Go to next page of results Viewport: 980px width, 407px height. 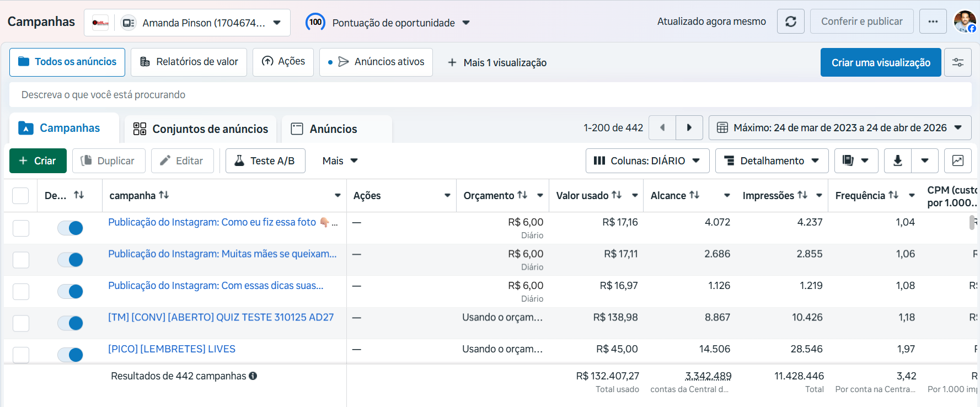[x=689, y=127]
